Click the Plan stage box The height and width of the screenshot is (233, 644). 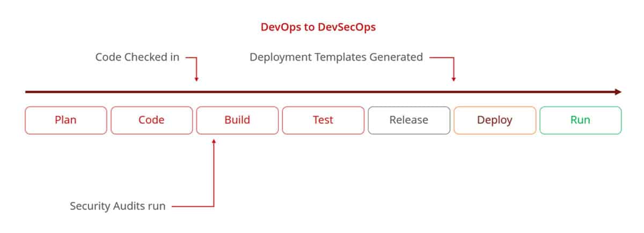(65, 120)
